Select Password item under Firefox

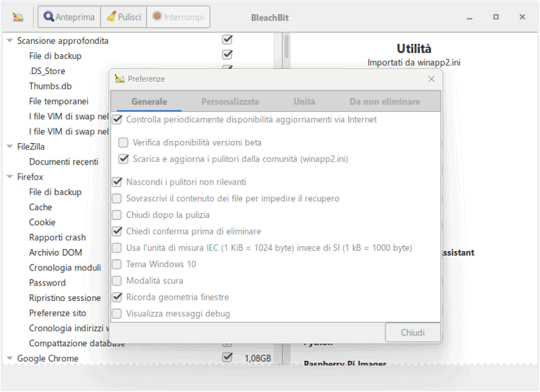click(47, 283)
